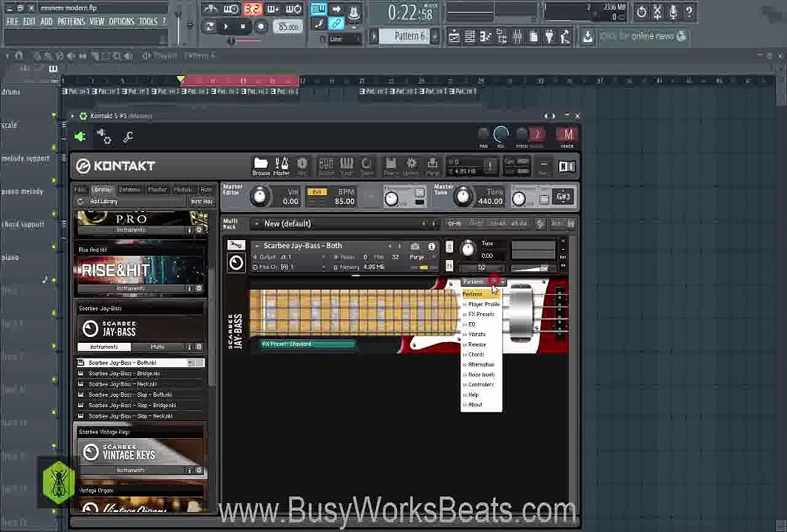Viewport: 787px width, 532px height.
Task: Select Noise levels from dropdown list
Action: (481, 375)
